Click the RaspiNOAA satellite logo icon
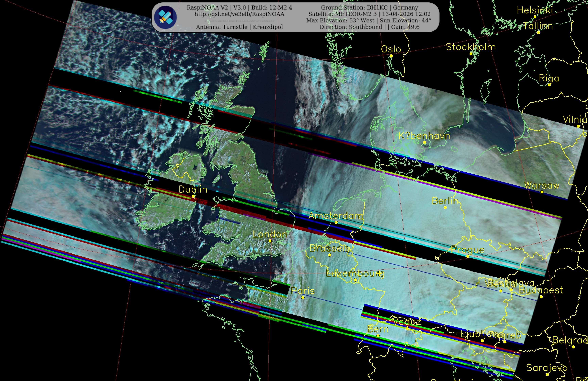The image size is (588, 381). (x=165, y=17)
